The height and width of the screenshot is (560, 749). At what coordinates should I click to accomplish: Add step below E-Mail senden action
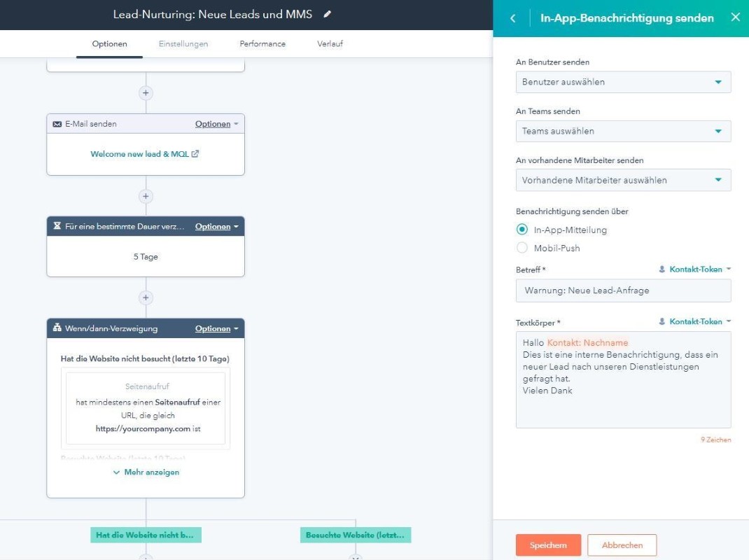coord(146,196)
